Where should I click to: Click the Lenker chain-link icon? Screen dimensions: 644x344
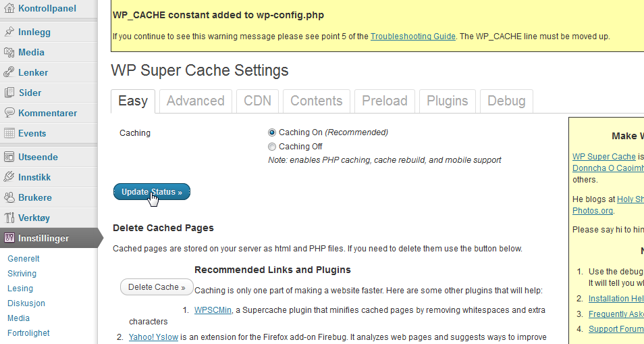click(x=9, y=72)
